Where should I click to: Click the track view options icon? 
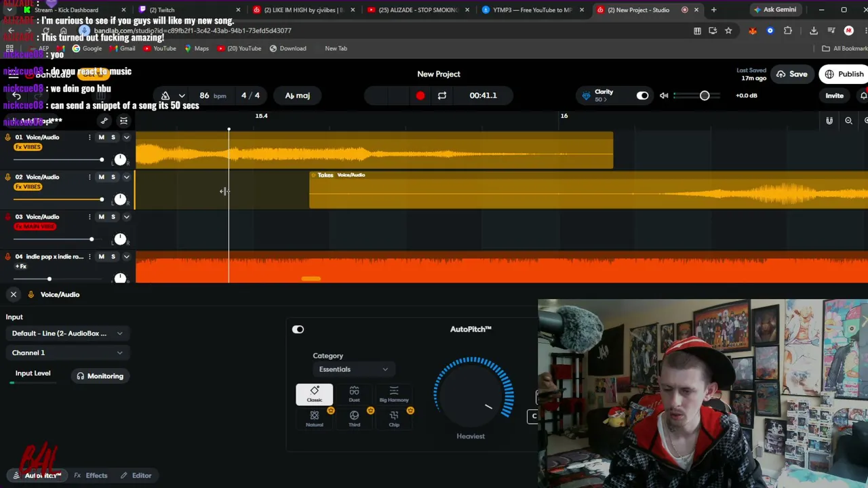tap(123, 121)
